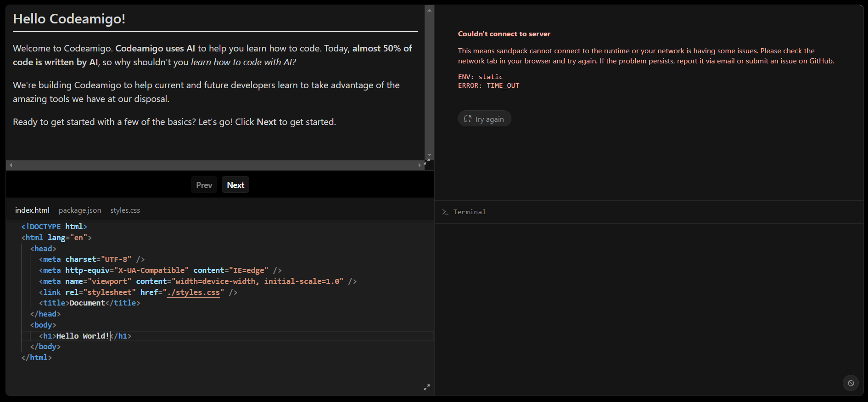
Task: Click the Prev button
Action: pos(204,185)
